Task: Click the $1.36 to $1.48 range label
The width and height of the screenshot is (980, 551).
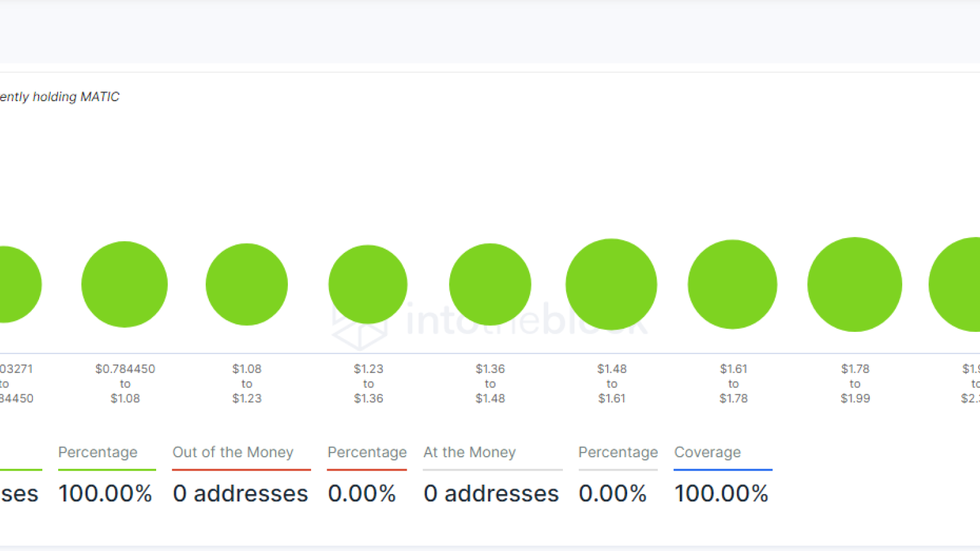Action: pos(490,383)
